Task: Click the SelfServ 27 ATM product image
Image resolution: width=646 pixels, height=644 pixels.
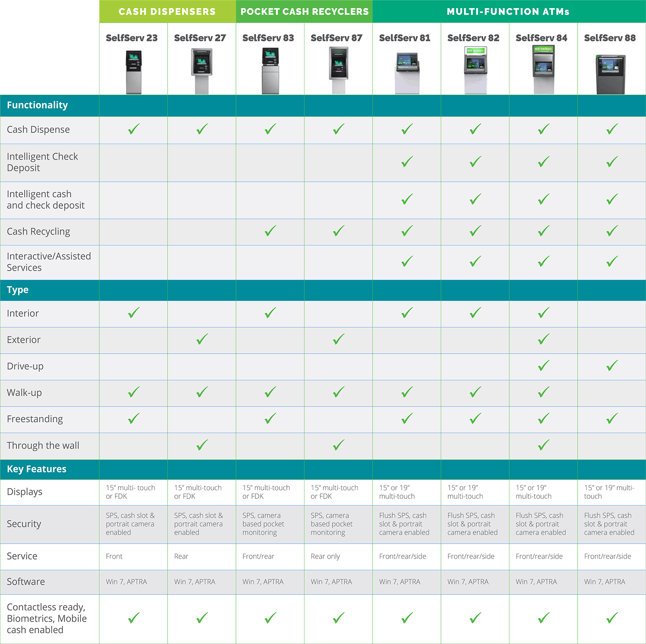Action: (202, 71)
